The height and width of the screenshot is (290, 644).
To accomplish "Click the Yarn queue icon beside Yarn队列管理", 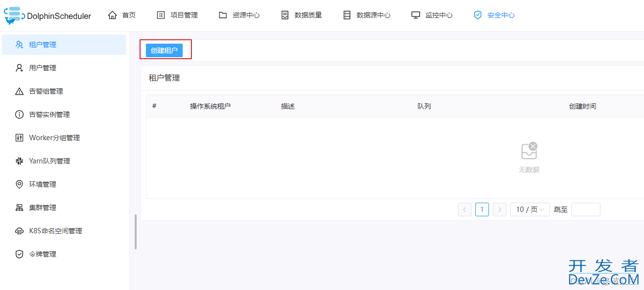I will [19, 161].
